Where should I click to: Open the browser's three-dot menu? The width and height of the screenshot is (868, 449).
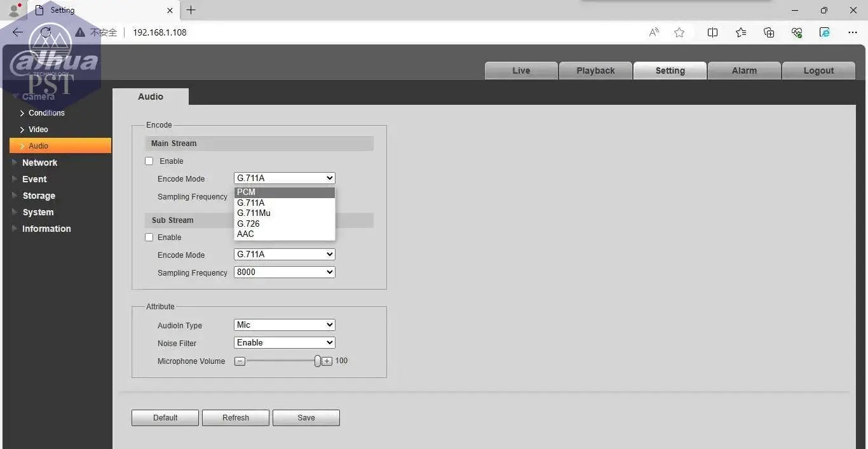(853, 32)
